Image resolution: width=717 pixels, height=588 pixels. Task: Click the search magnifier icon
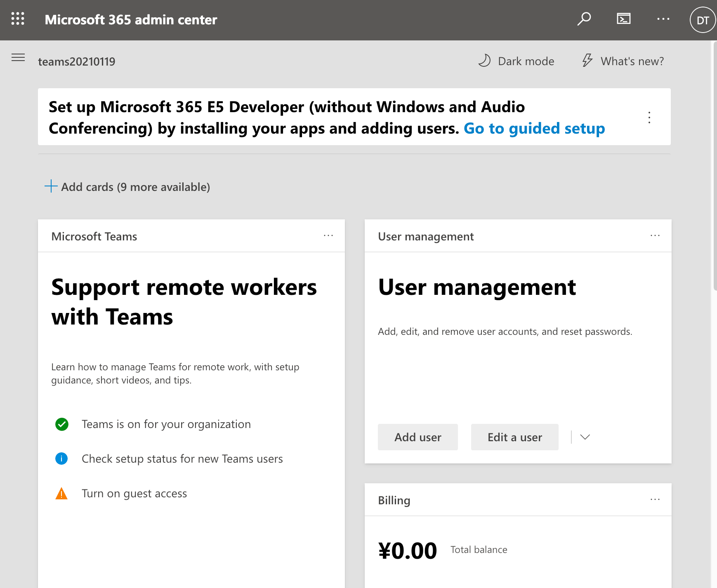[x=584, y=19]
